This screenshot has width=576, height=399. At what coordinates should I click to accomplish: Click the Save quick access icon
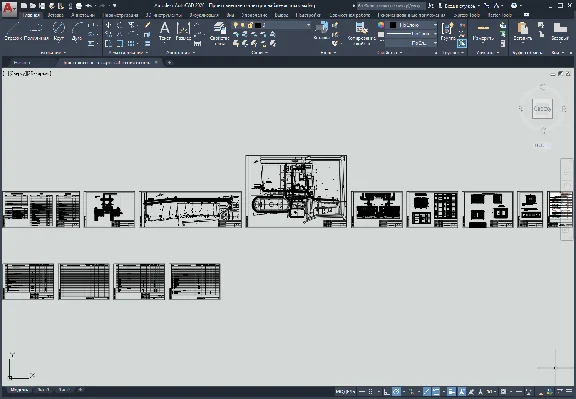[x=42, y=6]
